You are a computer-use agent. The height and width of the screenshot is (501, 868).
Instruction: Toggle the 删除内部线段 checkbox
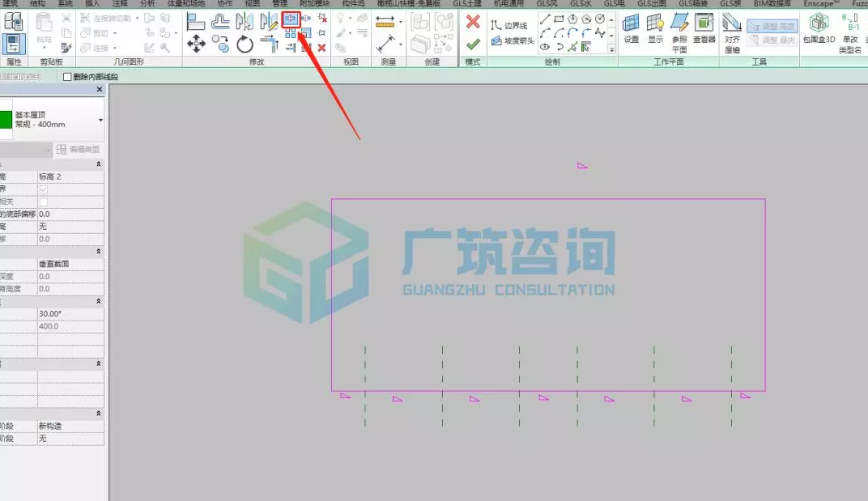pos(67,77)
